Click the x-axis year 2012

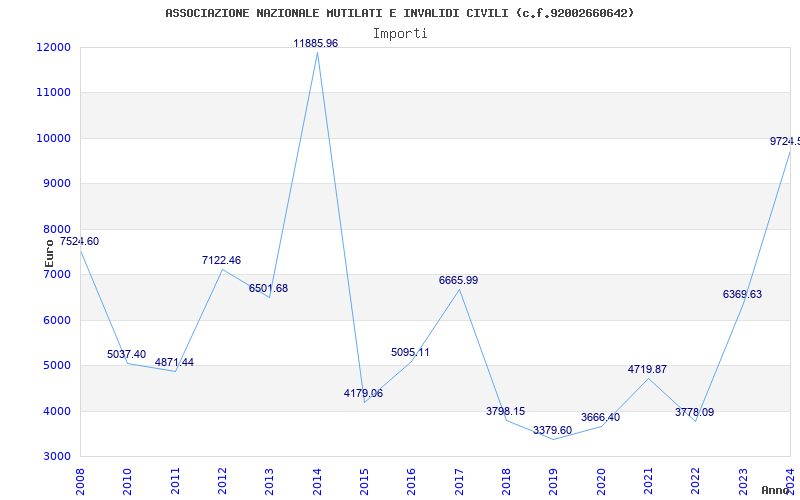coord(222,481)
